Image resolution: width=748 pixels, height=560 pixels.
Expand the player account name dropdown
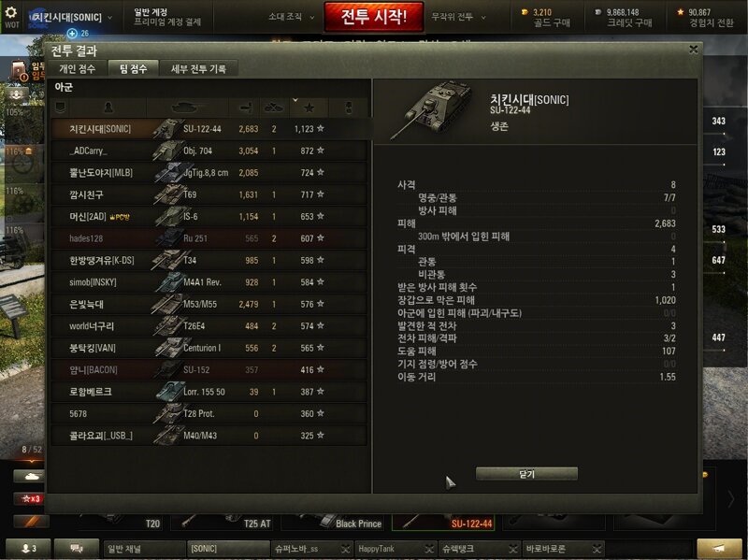72,17
